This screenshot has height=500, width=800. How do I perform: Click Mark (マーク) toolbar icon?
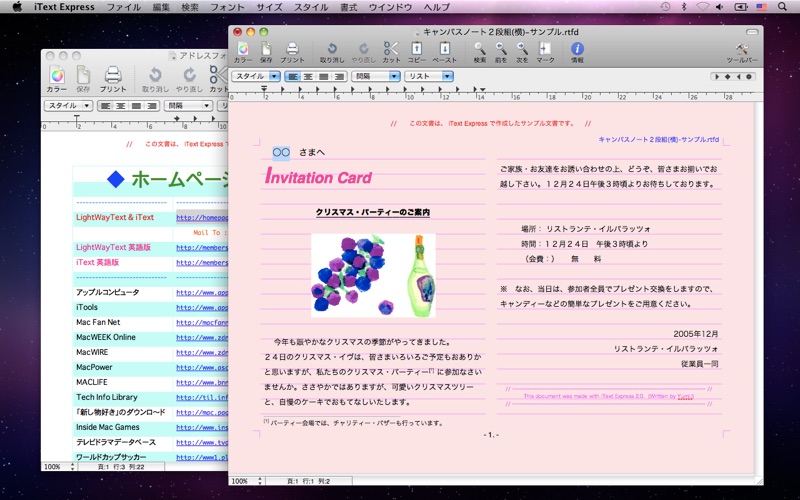click(545, 52)
